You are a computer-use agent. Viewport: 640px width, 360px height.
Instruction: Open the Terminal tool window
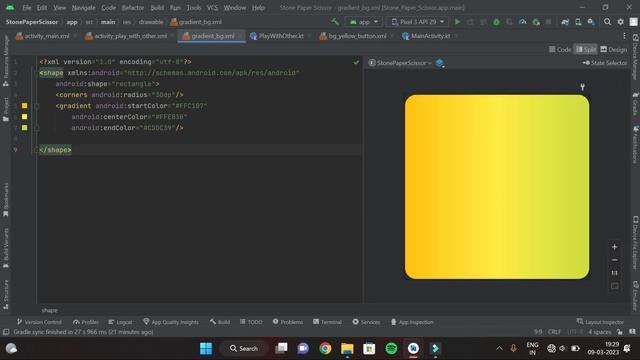[x=327, y=322]
